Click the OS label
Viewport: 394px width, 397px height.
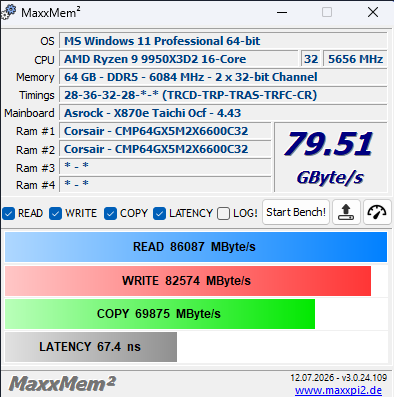coord(47,41)
